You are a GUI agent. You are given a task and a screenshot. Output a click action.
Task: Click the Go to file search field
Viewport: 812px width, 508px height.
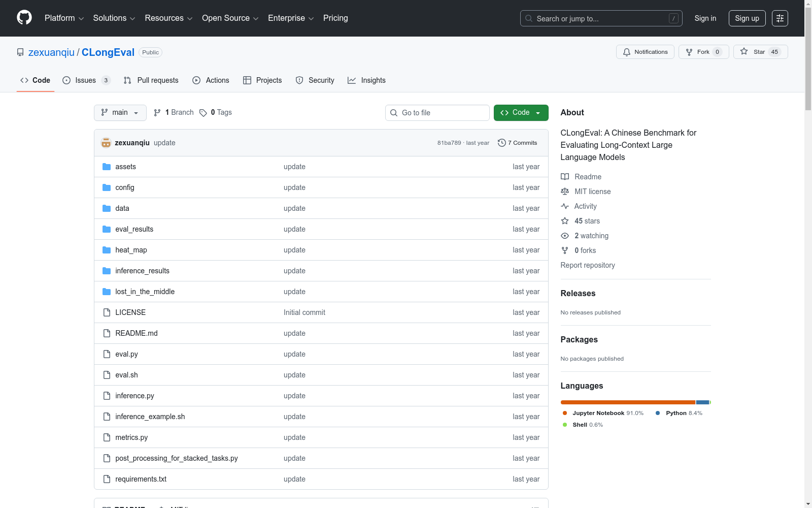tap(437, 113)
